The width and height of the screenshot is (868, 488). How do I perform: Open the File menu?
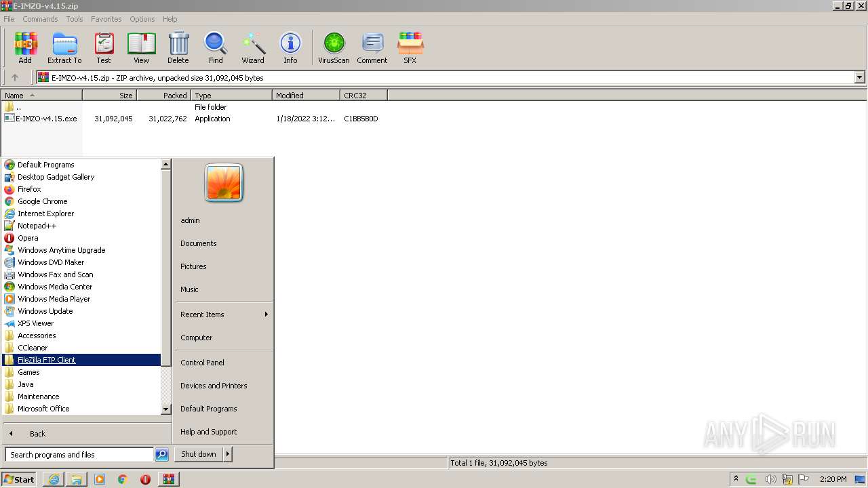[x=9, y=19]
